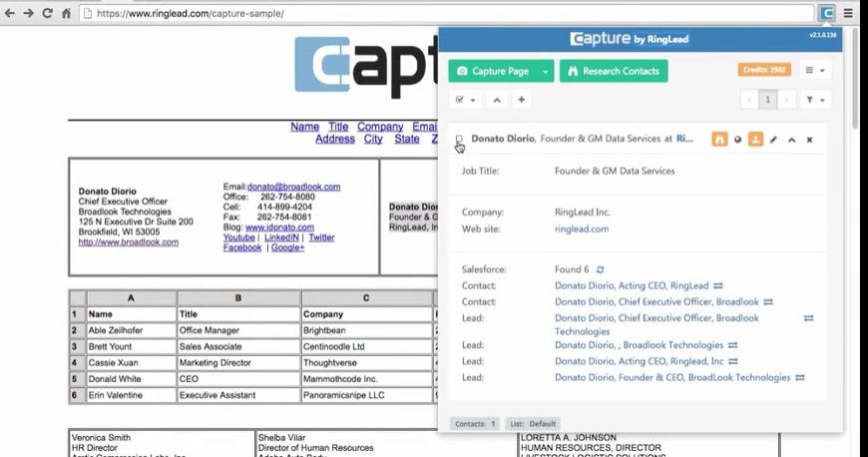Open the http://www.broadlook.com link

coord(129,242)
